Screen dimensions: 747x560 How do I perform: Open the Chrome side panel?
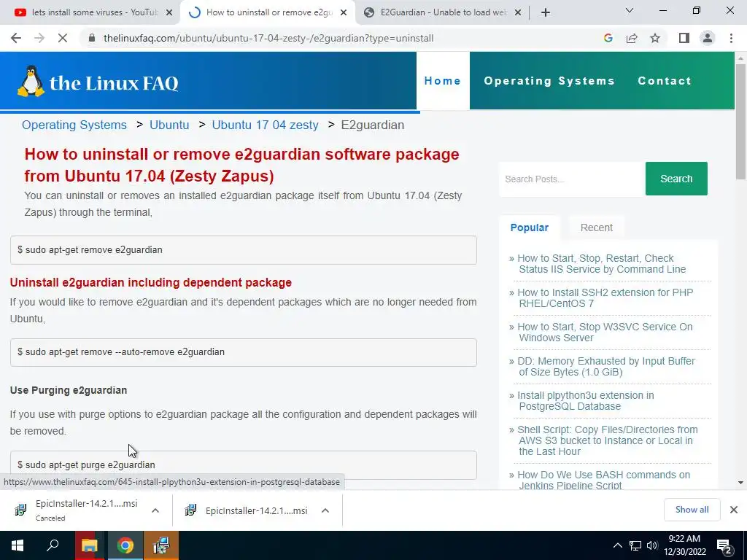684,38
